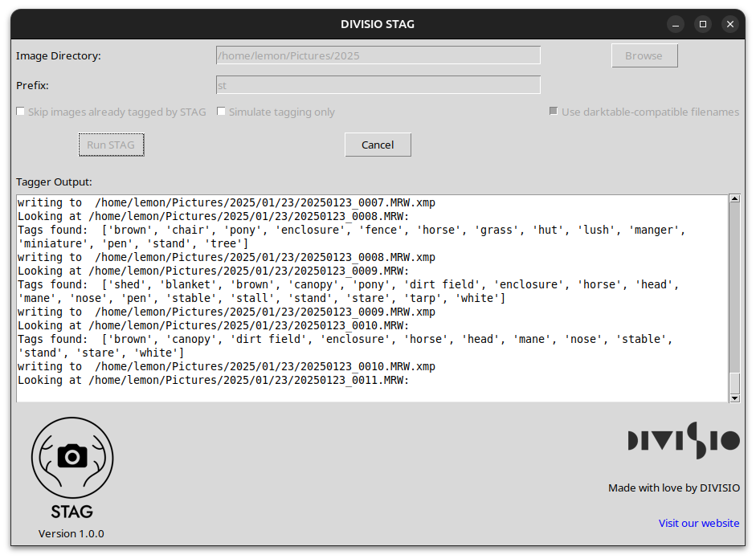Click the line writing to 20250123_0007.MRW.xmp
Image resolution: width=756 pixels, height=559 pixels.
coord(227,203)
